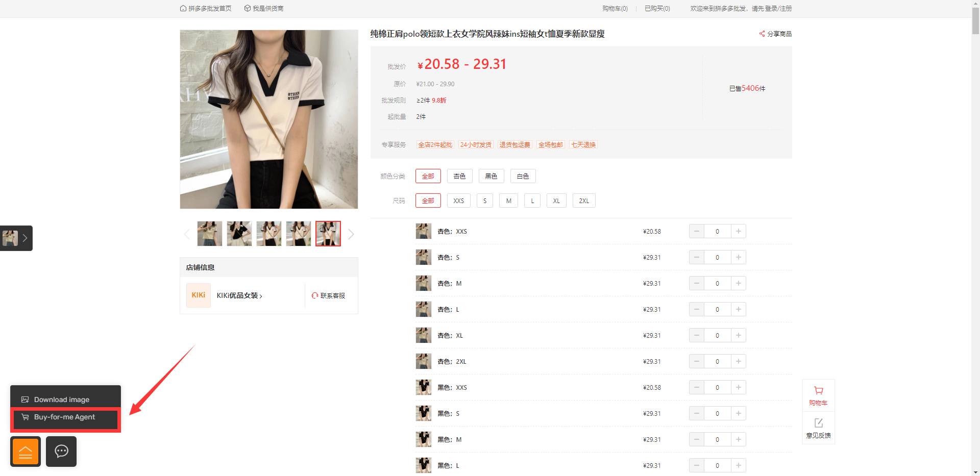Image resolution: width=980 pixels, height=476 pixels.
Task: Click 杏色 2XL row thumbnail
Action: coord(423,361)
